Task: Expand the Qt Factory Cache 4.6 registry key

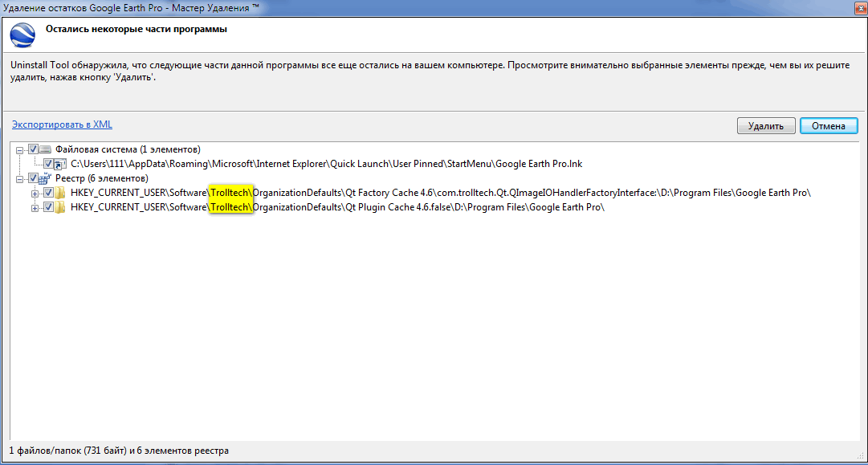Action: 35,193
